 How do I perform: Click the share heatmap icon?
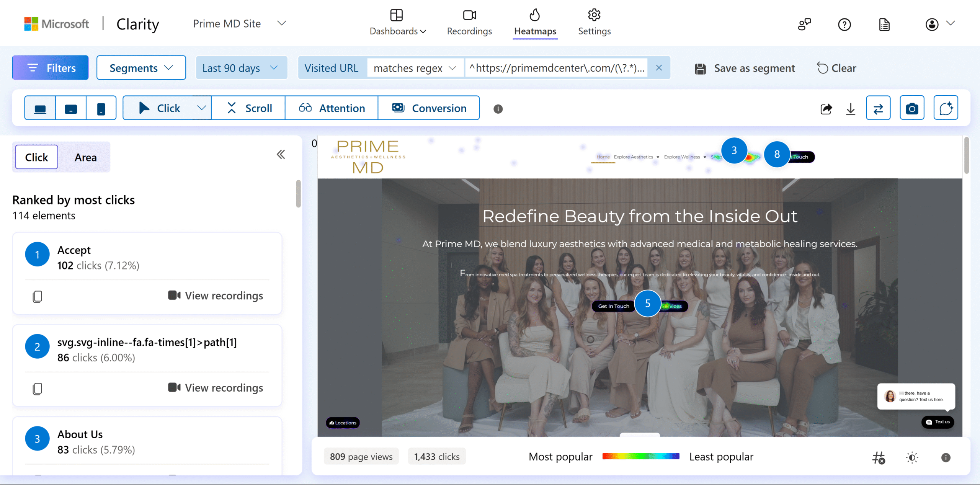tap(826, 109)
